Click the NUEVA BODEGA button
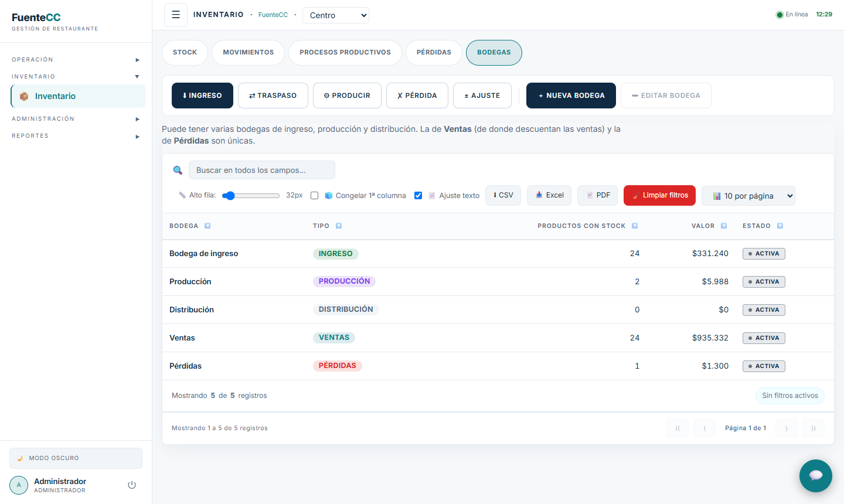Screen dimensions: 844x504 571,96
